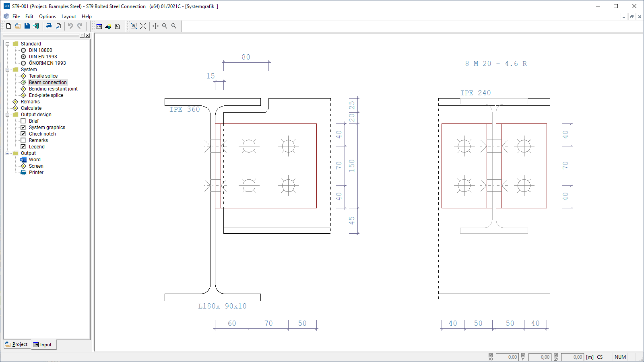Switch to the Project tab
This screenshot has height=362, width=644.
tap(17, 344)
